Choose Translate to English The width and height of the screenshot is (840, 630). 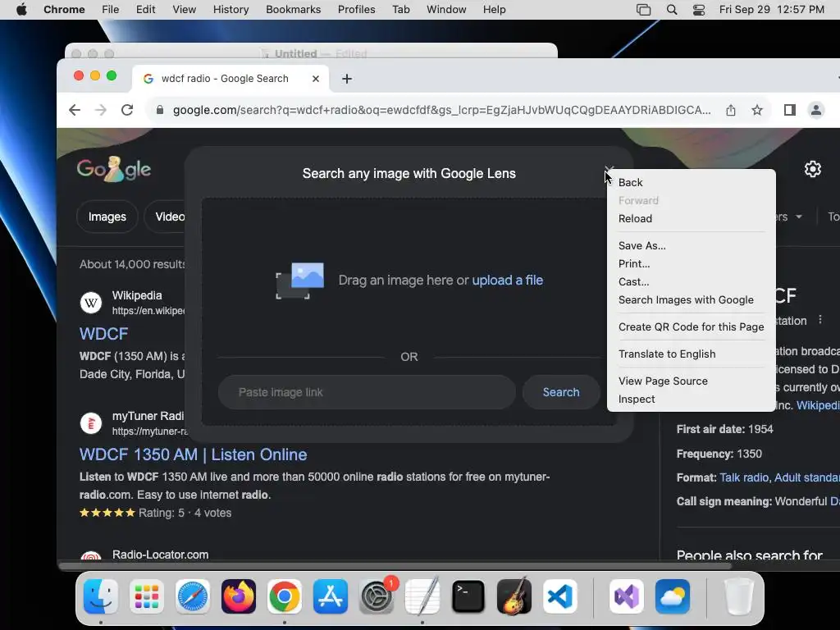point(691,354)
